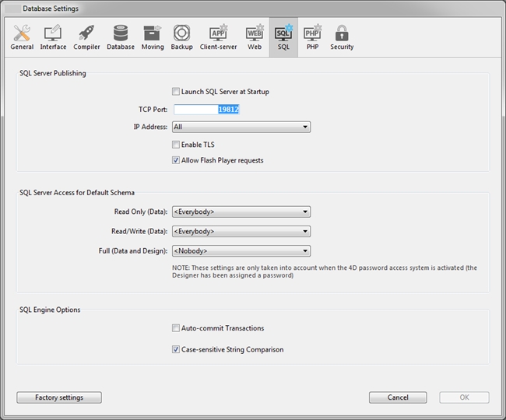Select the Interface settings icon
Viewport: 506px width, 420px height.
pyautogui.click(x=53, y=37)
